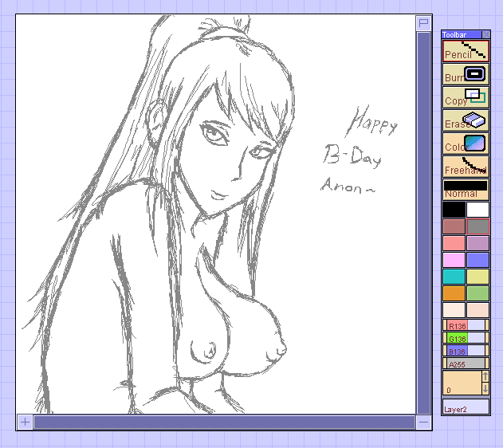Image resolution: width=503 pixels, height=448 pixels.
Task: Select the Freehand line mode
Action: tap(466, 167)
